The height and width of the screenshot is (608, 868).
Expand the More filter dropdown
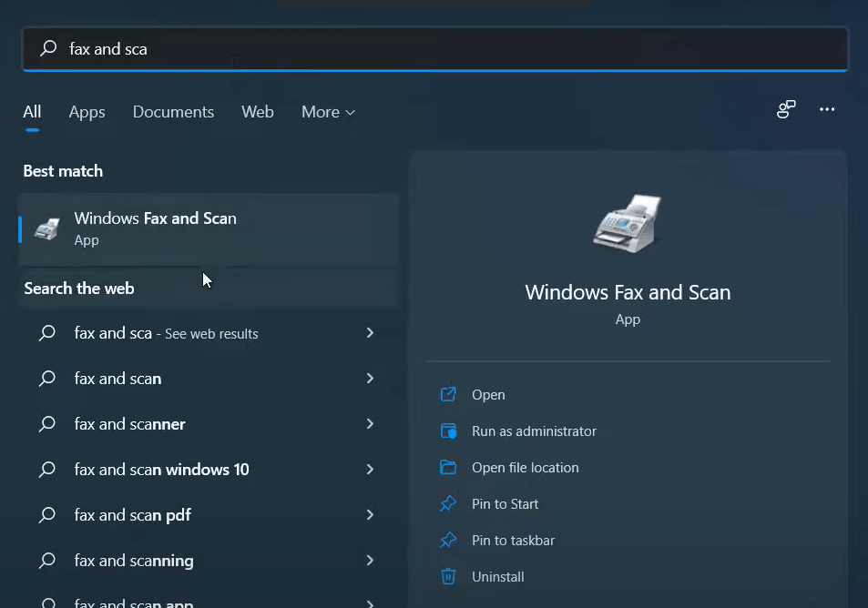point(327,111)
